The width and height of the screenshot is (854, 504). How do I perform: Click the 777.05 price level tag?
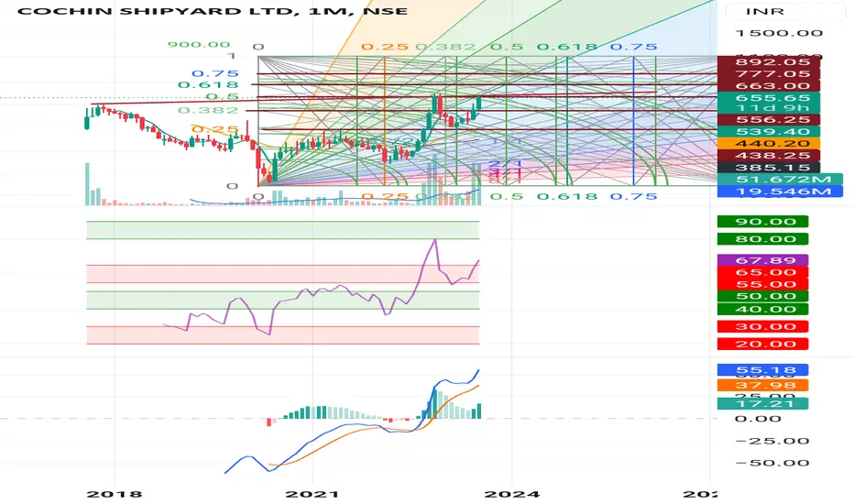(x=769, y=73)
